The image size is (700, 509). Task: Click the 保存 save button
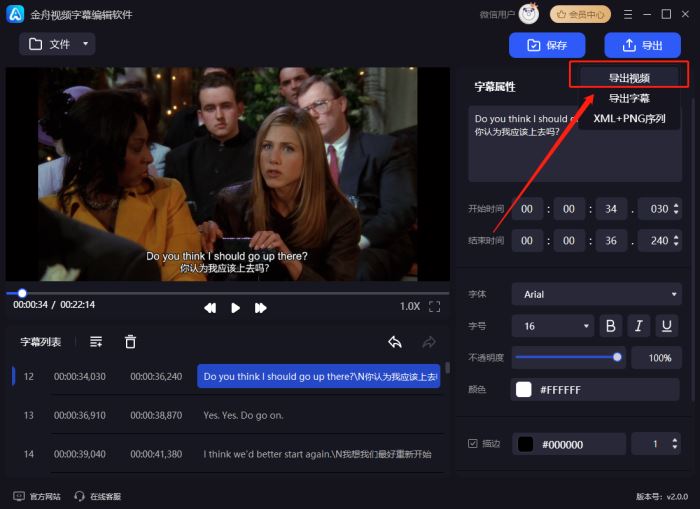coord(547,45)
